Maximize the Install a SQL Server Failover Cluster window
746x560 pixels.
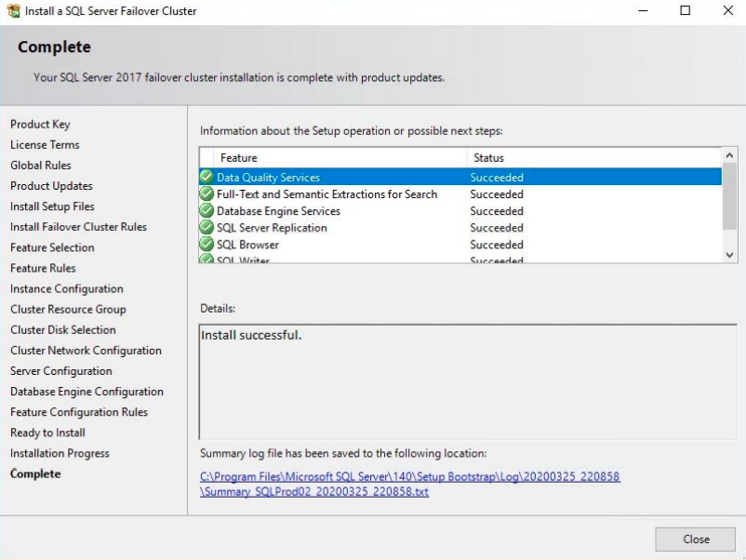686,10
